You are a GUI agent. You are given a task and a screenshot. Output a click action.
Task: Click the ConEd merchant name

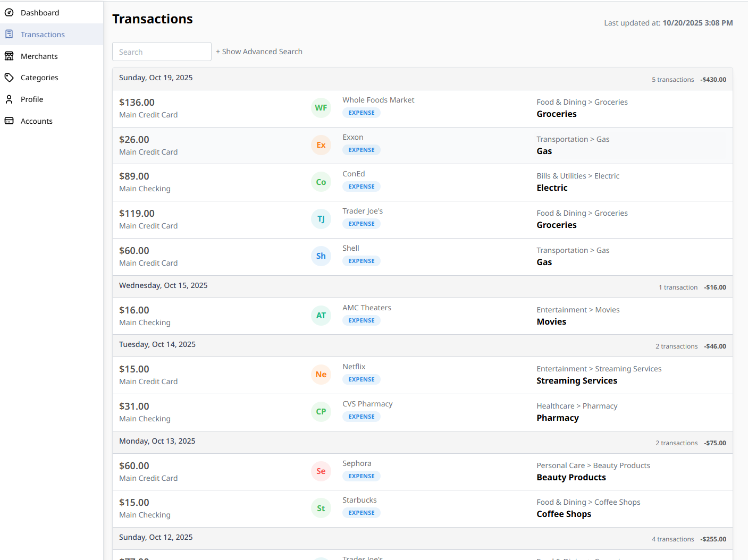click(354, 174)
